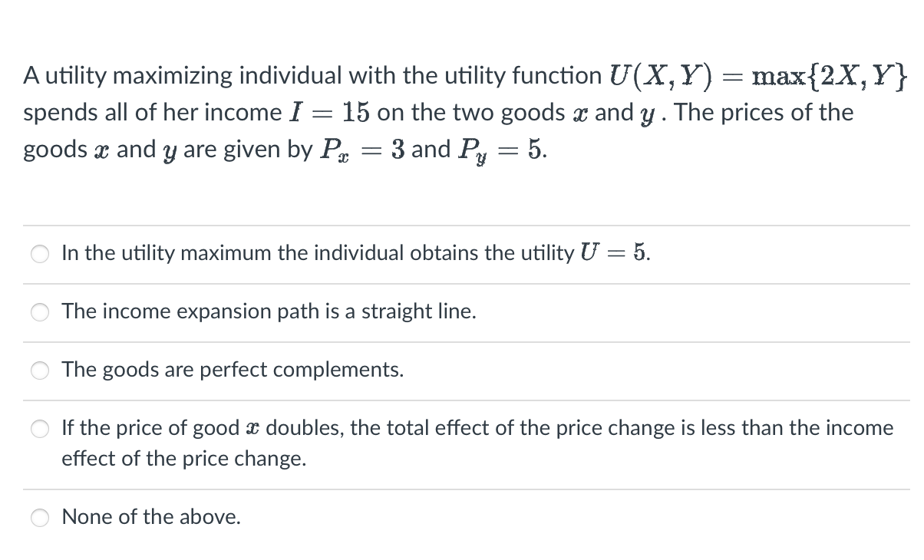Click the phrase income effect of the price change

pos(184,459)
